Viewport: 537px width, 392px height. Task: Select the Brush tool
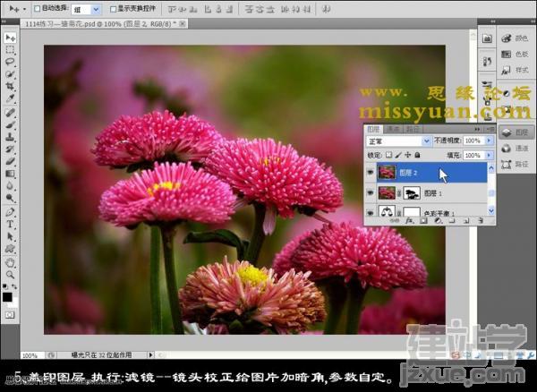(10, 125)
